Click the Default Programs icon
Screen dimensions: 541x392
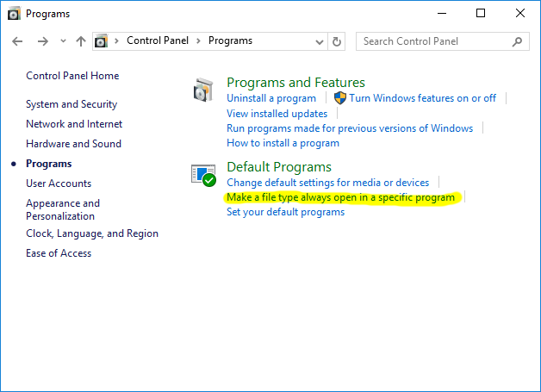coord(203,175)
